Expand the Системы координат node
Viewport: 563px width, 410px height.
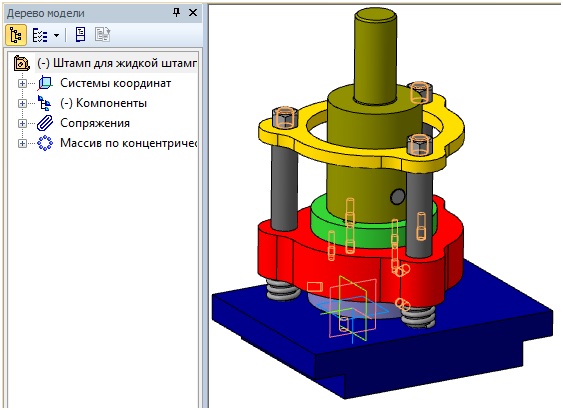(x=22, y=83)
